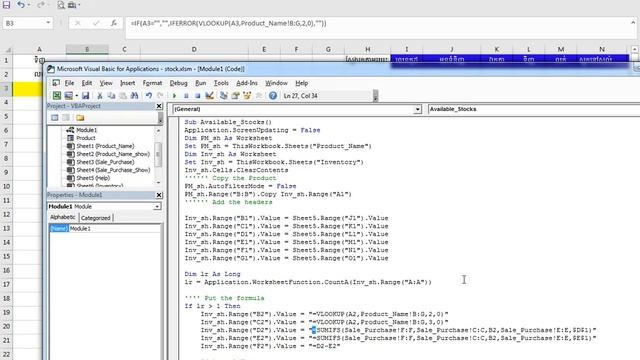Select Sheet1 (Product_Name) in project tree

pyautogui.click(x=105, y=146)
